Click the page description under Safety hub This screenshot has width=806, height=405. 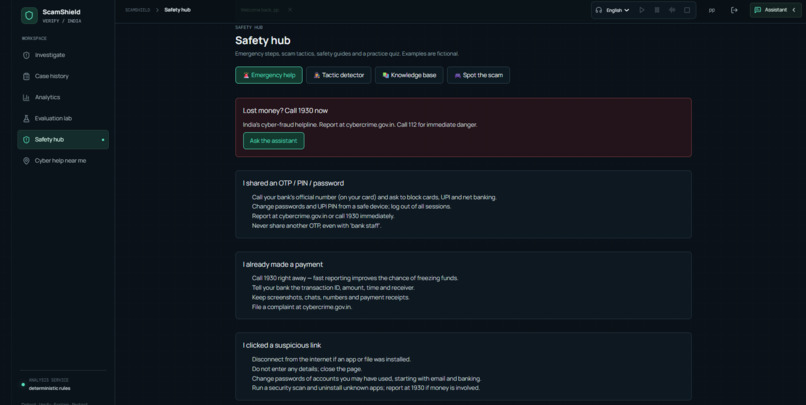(347, 53)
